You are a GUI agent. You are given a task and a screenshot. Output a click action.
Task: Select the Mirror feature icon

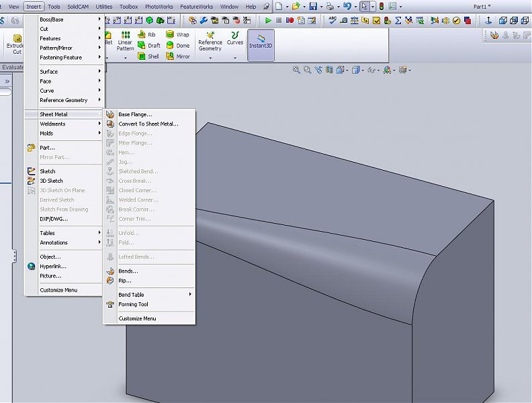pos(177,56)
